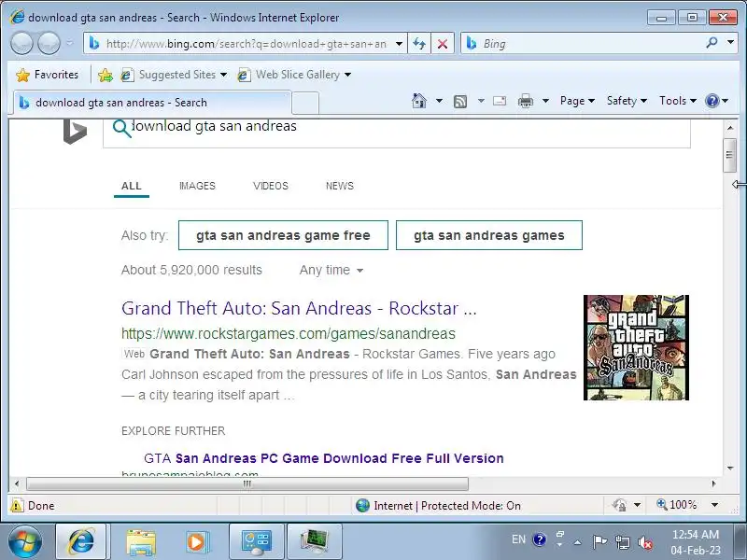
Task: Stop loading with the red X icon
Action: pos(443,44)
